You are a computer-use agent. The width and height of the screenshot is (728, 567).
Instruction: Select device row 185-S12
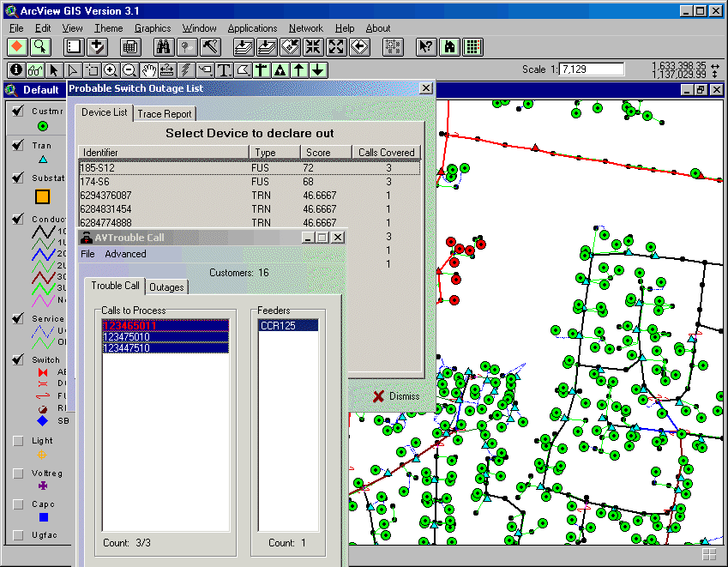coord(250,167)
